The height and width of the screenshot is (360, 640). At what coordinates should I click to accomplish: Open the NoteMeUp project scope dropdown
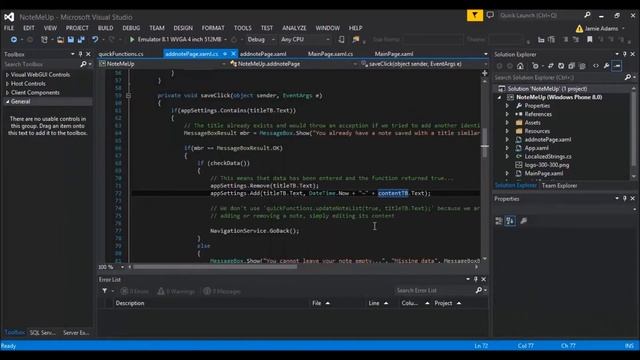coord(224,64)
